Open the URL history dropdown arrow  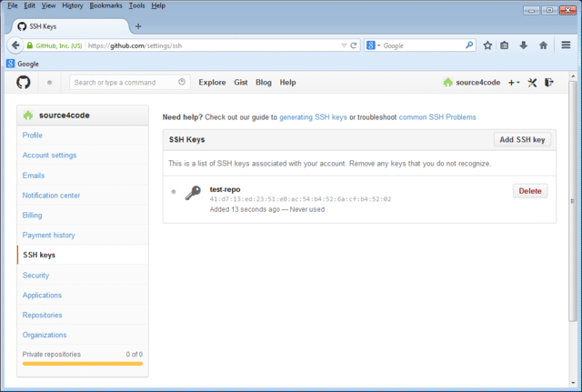pos(344,45)
